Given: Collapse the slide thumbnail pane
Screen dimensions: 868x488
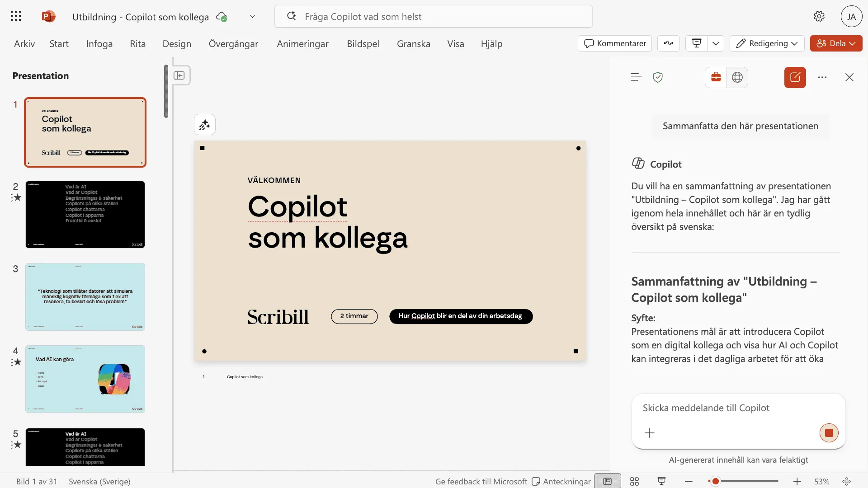Looking at the screenshot, I should click(x=179, y=75).
